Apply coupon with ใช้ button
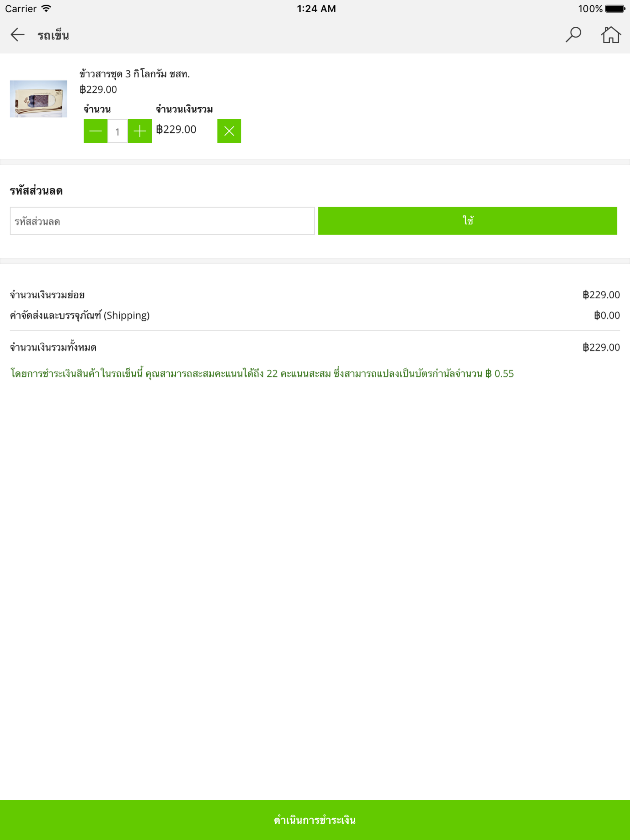The width and height of the screenshot is (630, 840). coord(467,221)
